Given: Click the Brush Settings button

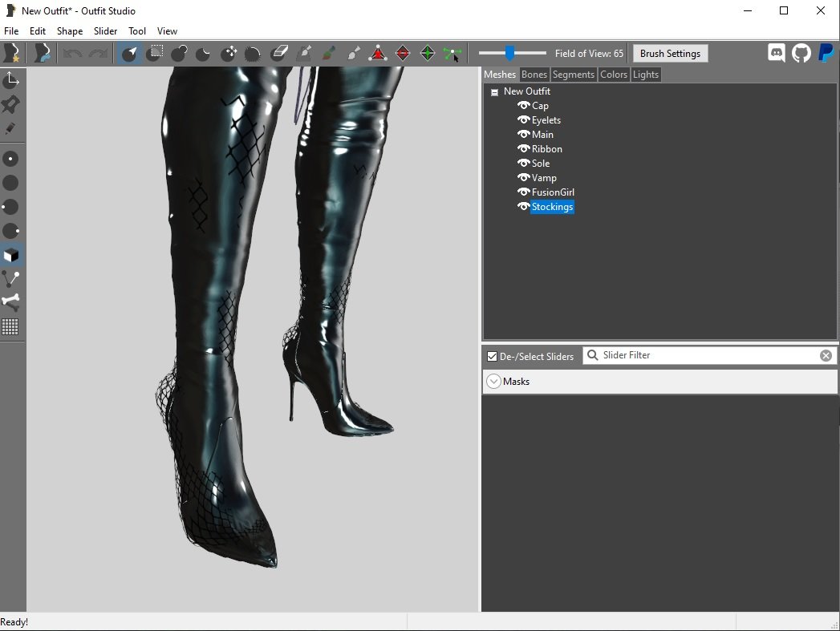Looking at the screenshot, I should [670, 54].
